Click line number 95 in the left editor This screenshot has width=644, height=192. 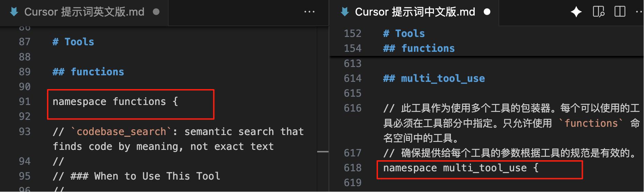25,176
